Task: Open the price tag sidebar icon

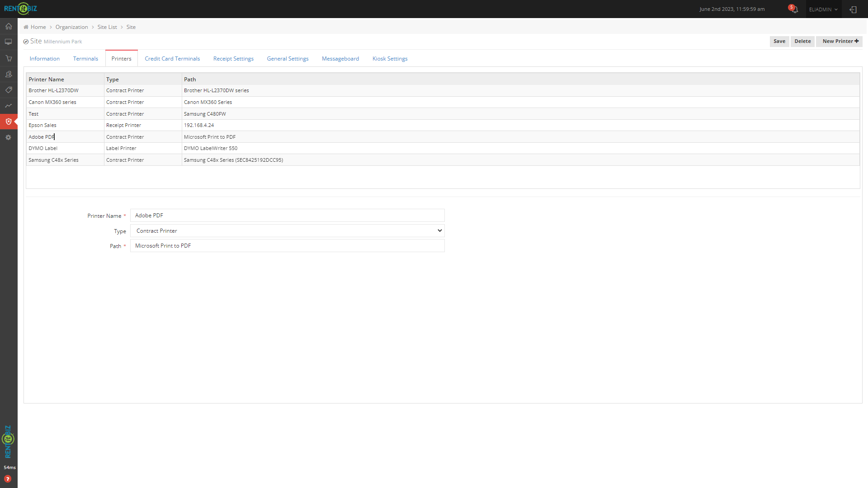Action: (x=9, y=90)
